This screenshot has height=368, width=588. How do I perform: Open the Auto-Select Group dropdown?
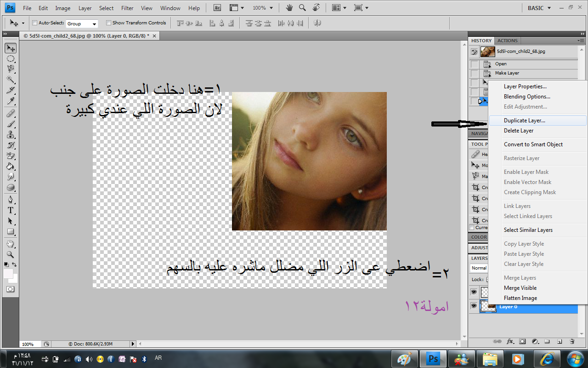click(82, 23)
